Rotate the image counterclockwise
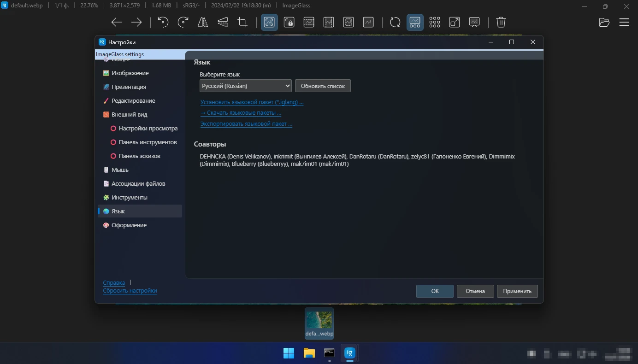 [x=163, y=22]
